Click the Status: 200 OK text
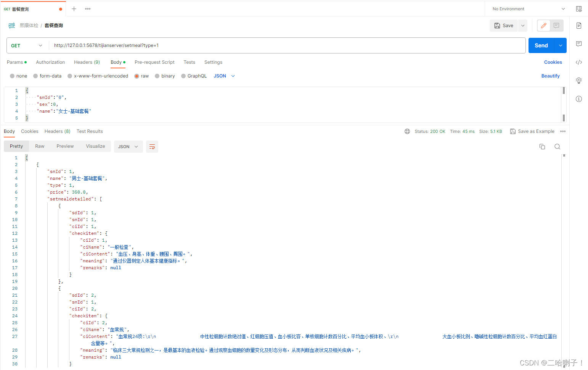Viewport: 588px width, 370px height. 430,131
